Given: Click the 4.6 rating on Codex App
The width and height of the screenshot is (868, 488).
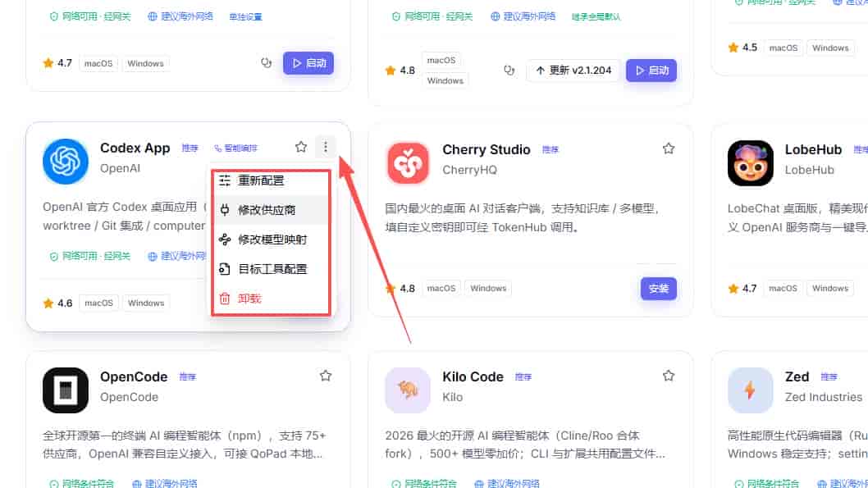Looking at the screenshot, I should 58,303.
